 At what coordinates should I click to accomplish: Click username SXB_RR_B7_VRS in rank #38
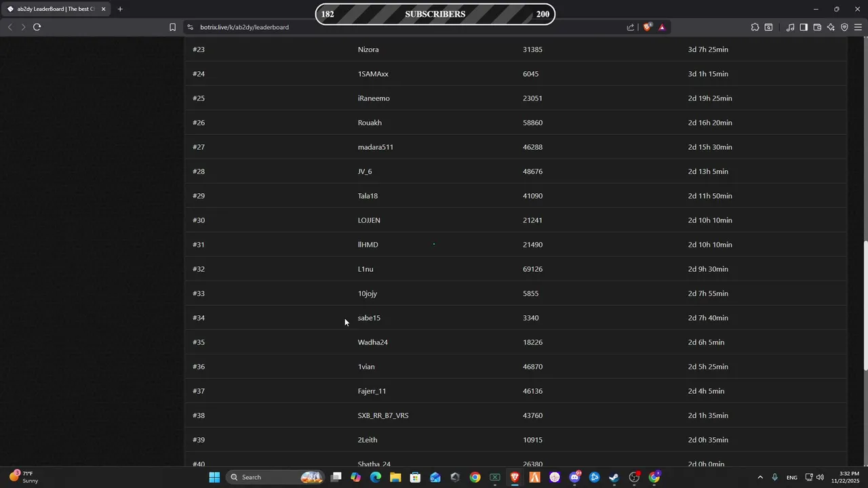383,415
